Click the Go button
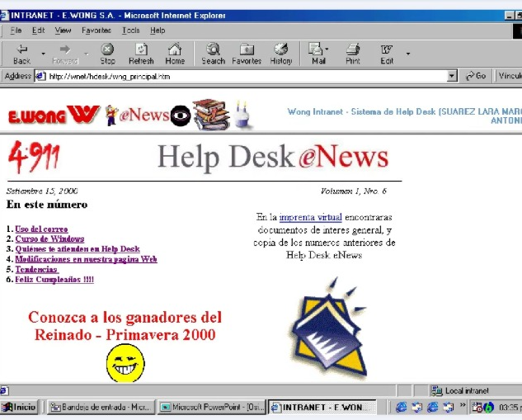522x420 pixels. 476,76
